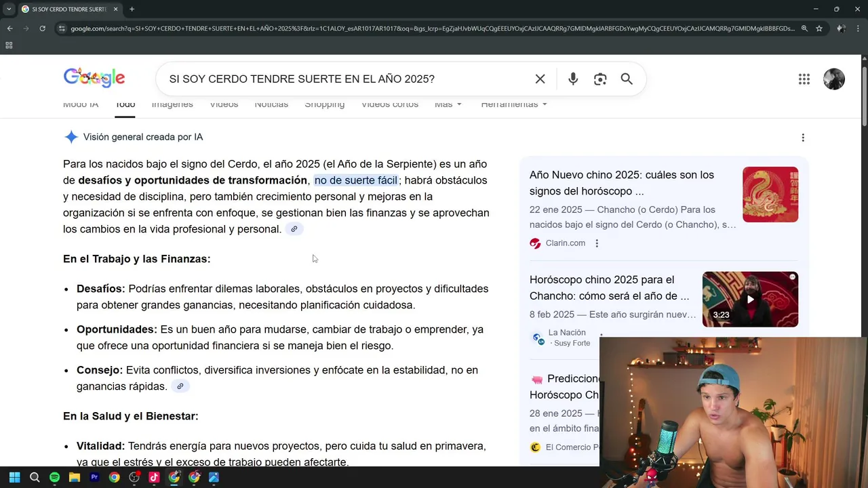Click the Google logo

[x=94, y=78]
